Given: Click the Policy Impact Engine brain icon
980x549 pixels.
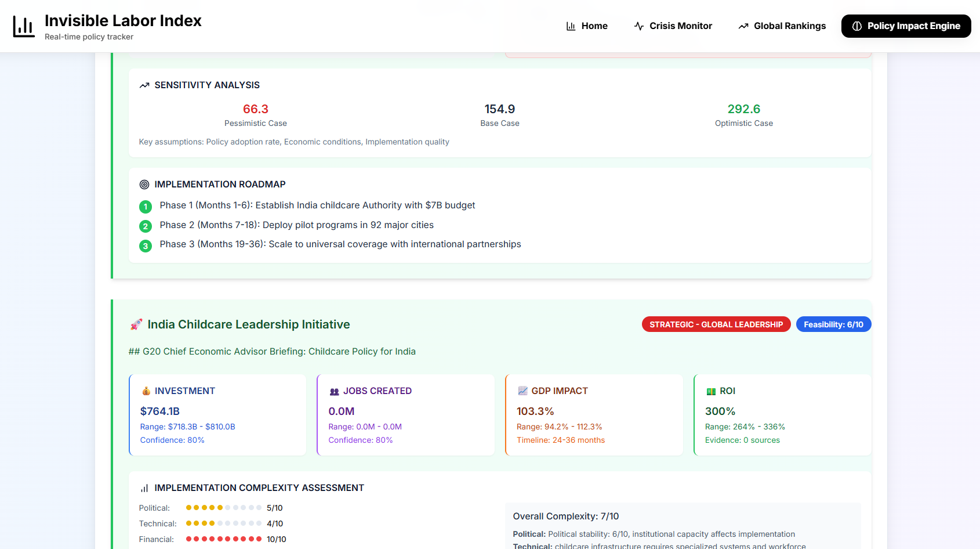Looking at the screenshot, I should [x=857, y=26].
